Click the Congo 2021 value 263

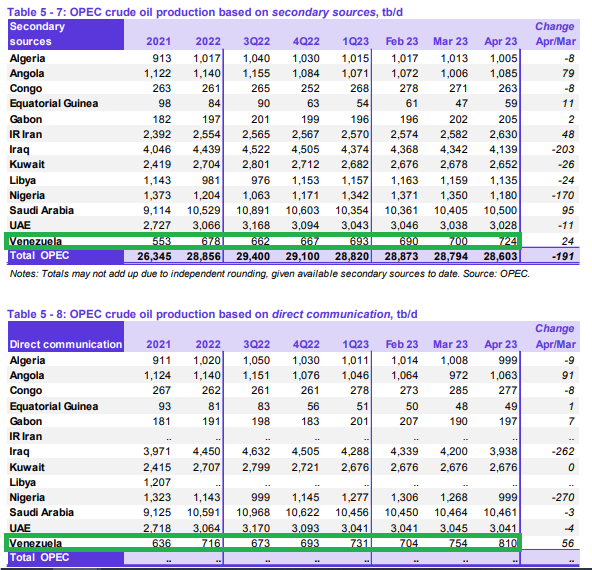pos(162,89)
